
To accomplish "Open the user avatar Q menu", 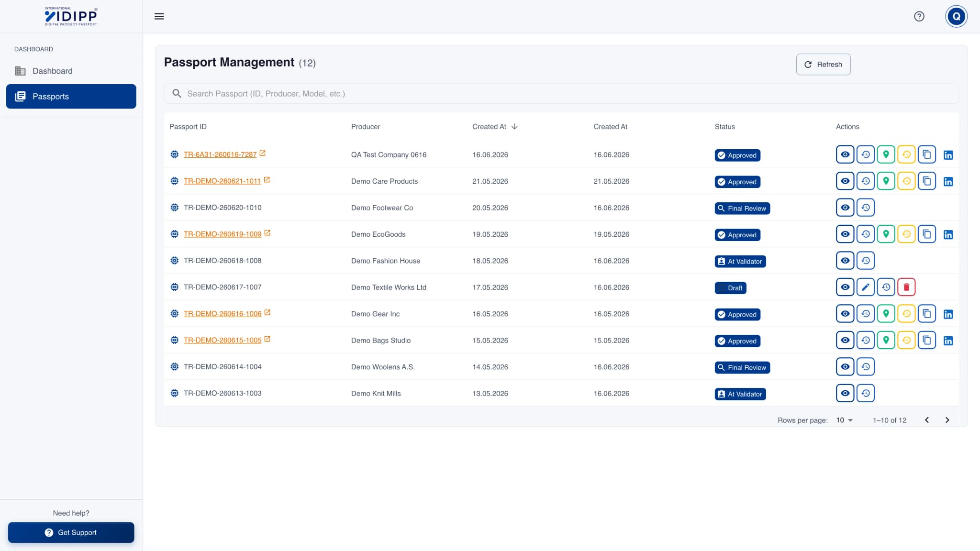I will (x=956, y=16).
